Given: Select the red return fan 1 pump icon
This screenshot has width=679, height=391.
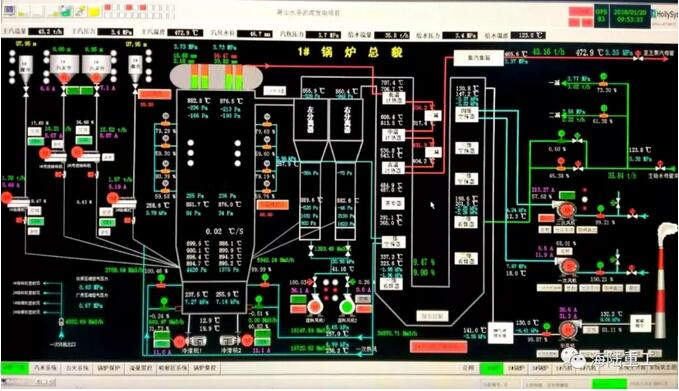Looking at the screenshot, I should pyautogui.click(x=314, y=307).
